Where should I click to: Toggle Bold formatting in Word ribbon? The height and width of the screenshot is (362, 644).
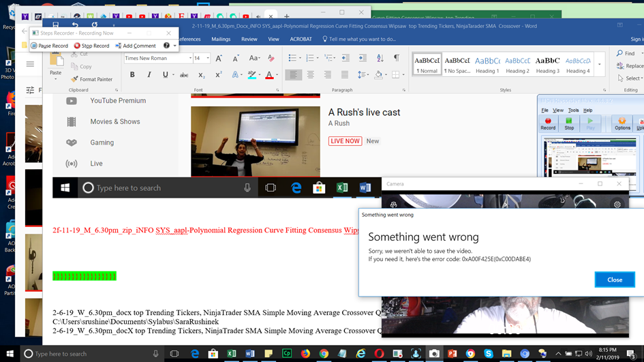point(132,75)
